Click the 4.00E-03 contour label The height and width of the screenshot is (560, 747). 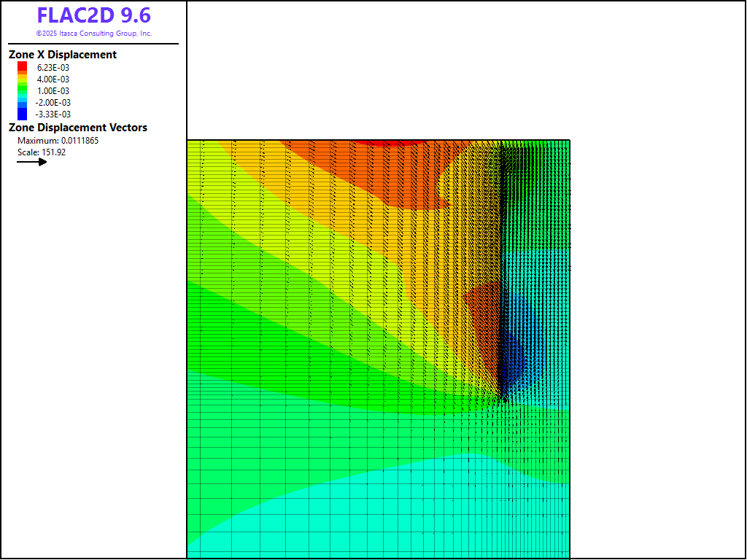coord(53,79)
